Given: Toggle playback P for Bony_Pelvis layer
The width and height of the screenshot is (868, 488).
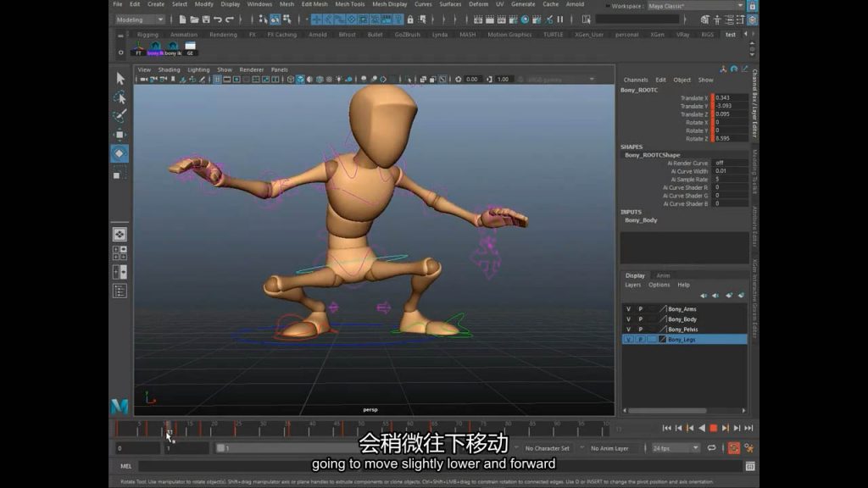Looking at the screenshot, I should [641, 330].
